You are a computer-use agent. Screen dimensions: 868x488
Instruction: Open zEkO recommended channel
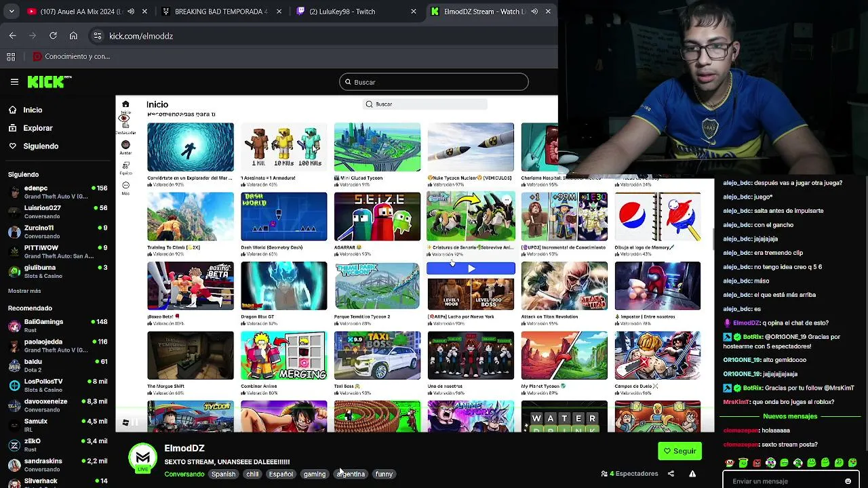pos(58,445)
